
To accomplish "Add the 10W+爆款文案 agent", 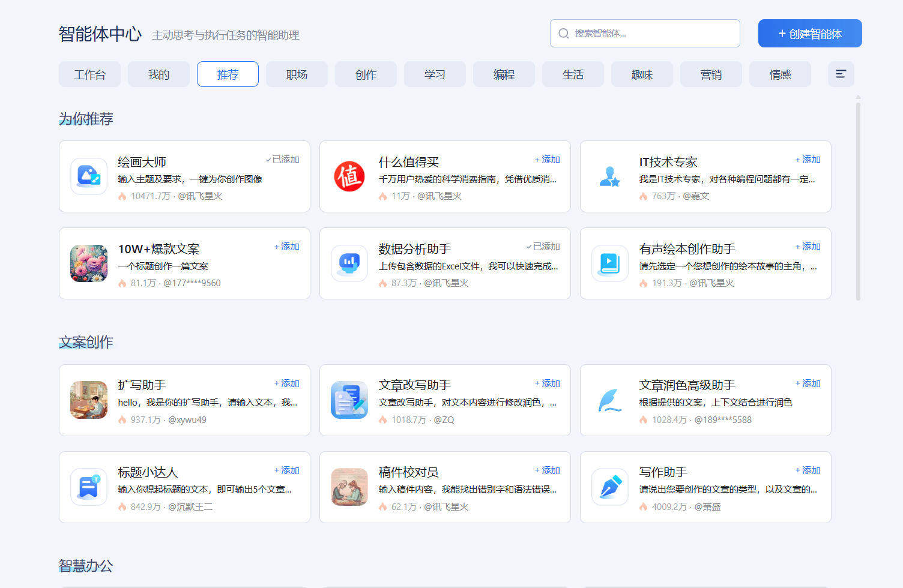I will [x=287, y=247].
